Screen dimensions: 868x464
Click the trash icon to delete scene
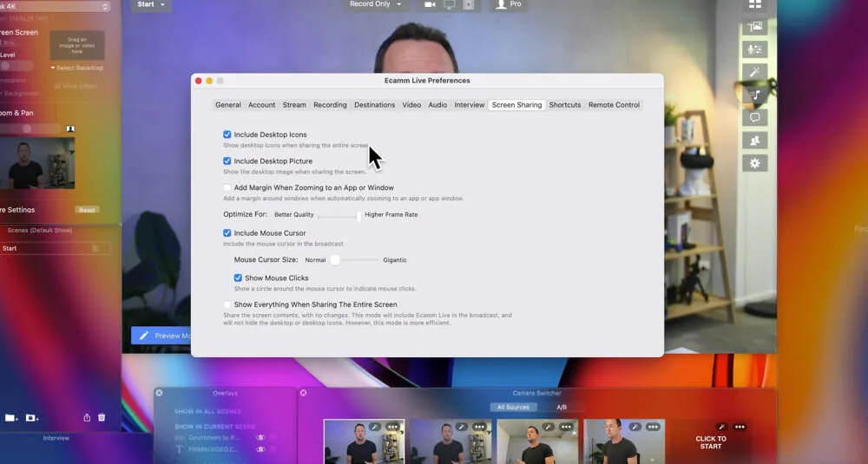(x=102, y=417)
